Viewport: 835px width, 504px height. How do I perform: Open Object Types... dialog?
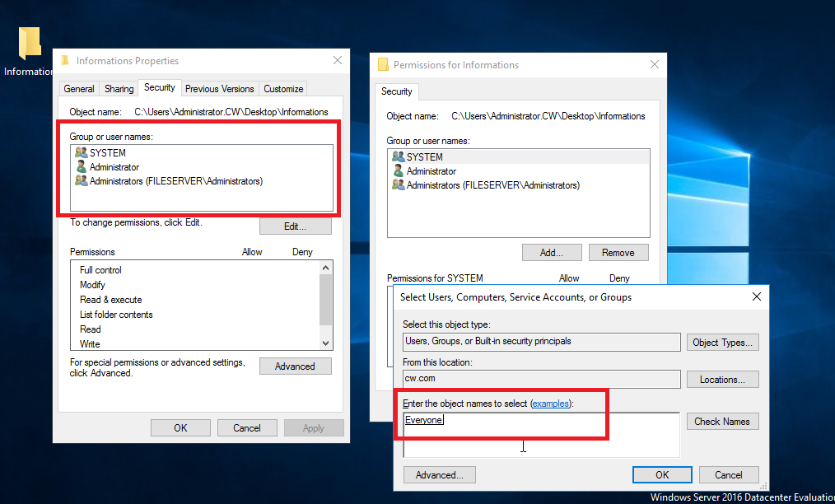pyautogui.click(x=722, y=343)
